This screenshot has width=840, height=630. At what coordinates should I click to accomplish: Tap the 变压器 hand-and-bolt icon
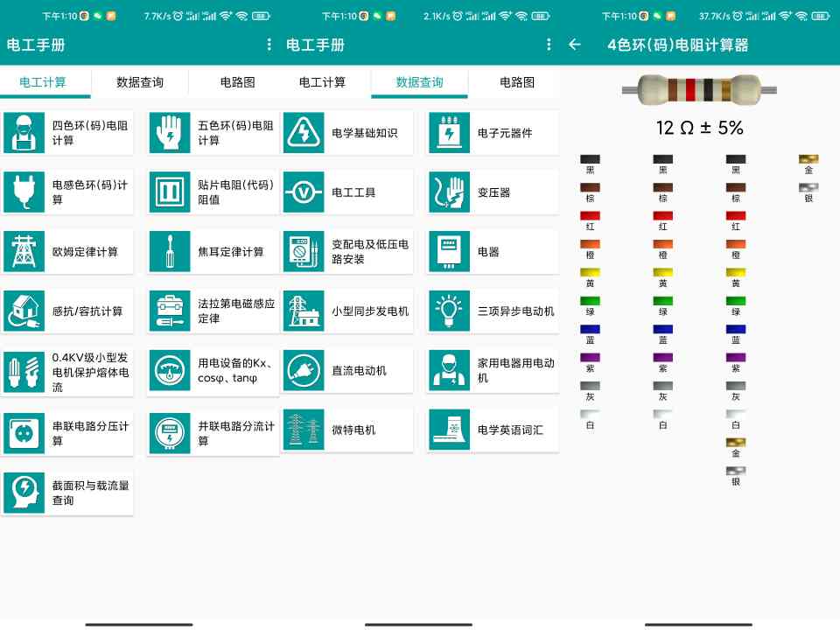[449, 192]
